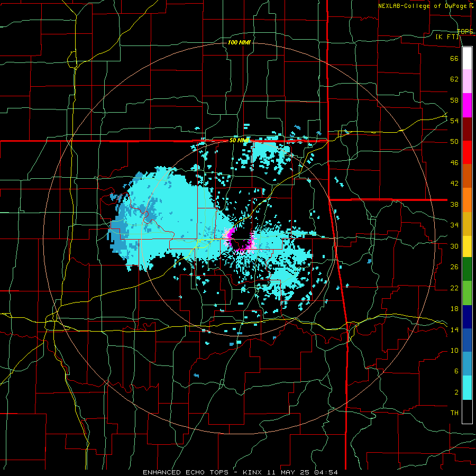The height and width of the screenshot is (476, 476).
Task: Pick the dark red legend swatch
Action: coord(467,129)
